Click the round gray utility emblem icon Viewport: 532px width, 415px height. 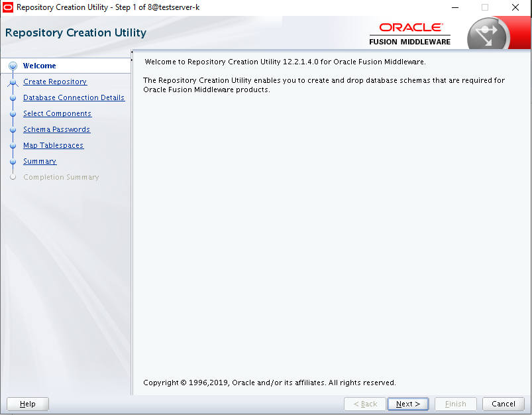point(488,34)
